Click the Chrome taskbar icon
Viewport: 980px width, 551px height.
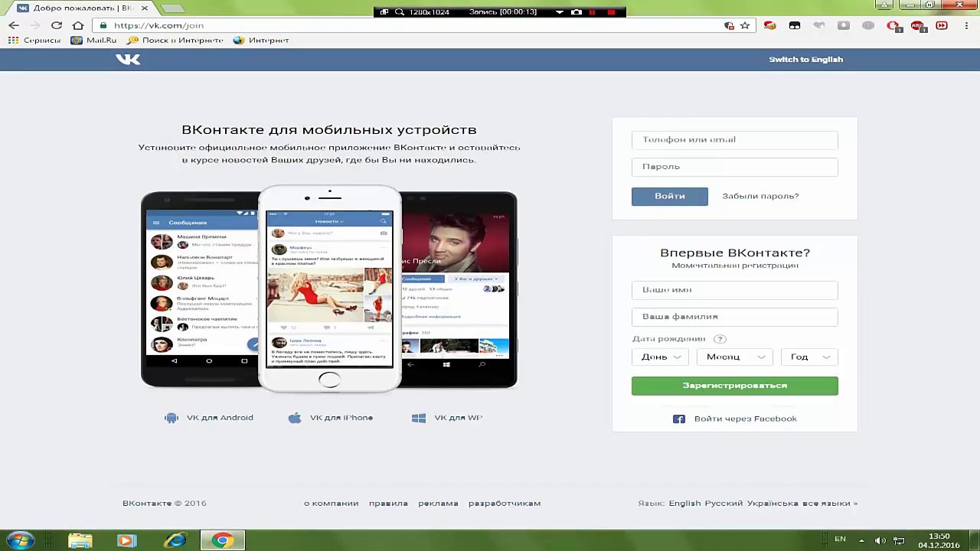tap(223, 540)
